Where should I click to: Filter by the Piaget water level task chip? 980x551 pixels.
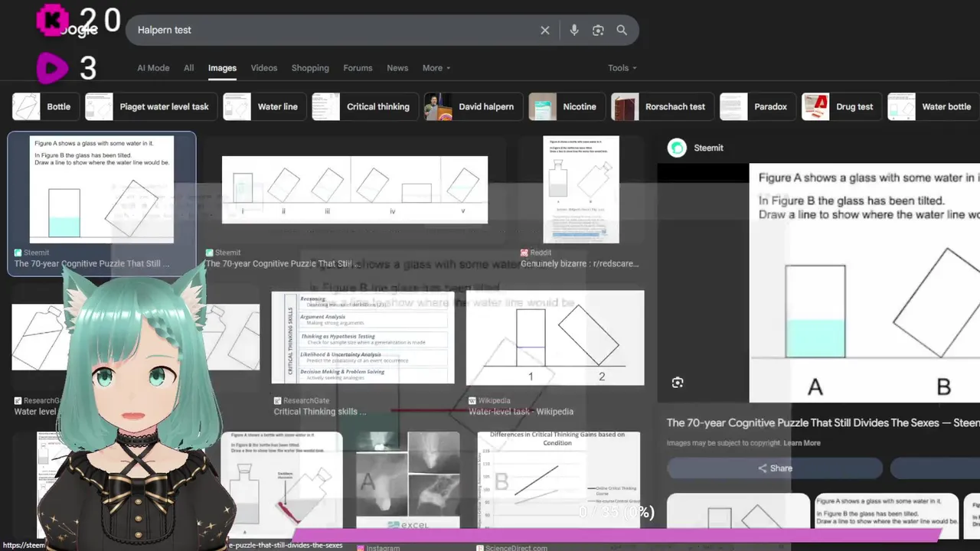click(151, 106)
